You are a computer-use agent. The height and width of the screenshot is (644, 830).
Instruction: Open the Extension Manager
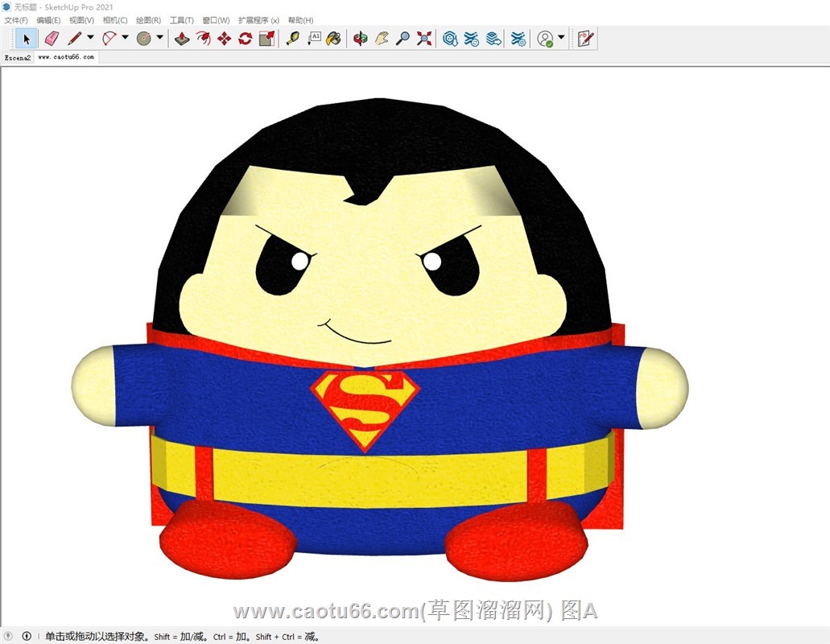pyautogui.click(x=518, y=39)
